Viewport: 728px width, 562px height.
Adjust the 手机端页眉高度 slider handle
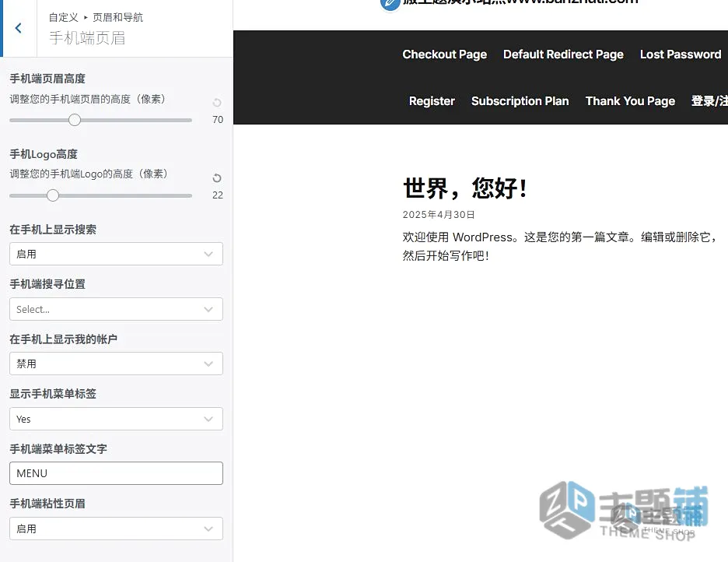(x=75, y=120)
